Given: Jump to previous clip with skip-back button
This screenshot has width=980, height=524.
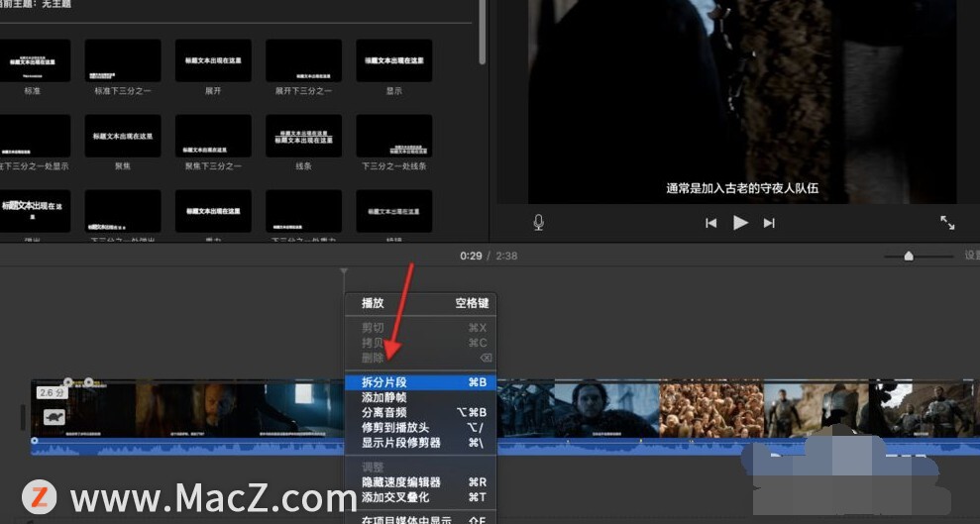Looking at the screenshot, I should click(710, 223).
